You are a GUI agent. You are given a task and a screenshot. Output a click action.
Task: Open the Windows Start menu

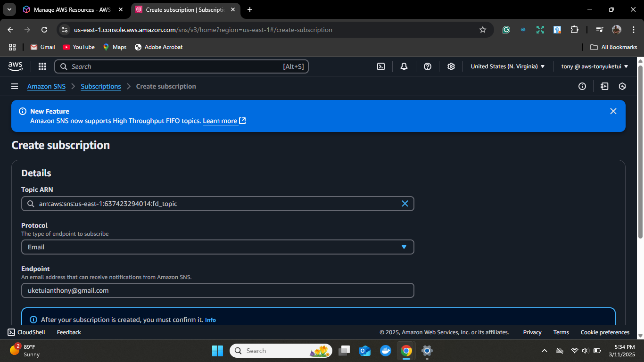(x=217, y=351)
